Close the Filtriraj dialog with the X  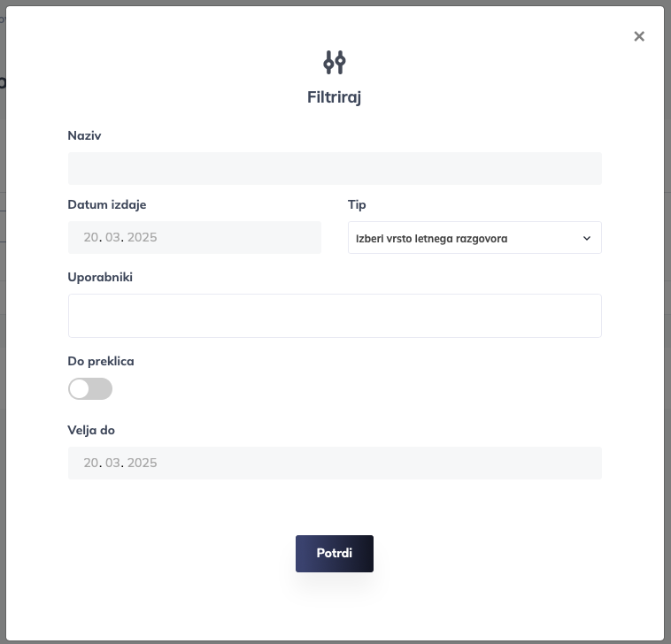click(x=639, y=36)
